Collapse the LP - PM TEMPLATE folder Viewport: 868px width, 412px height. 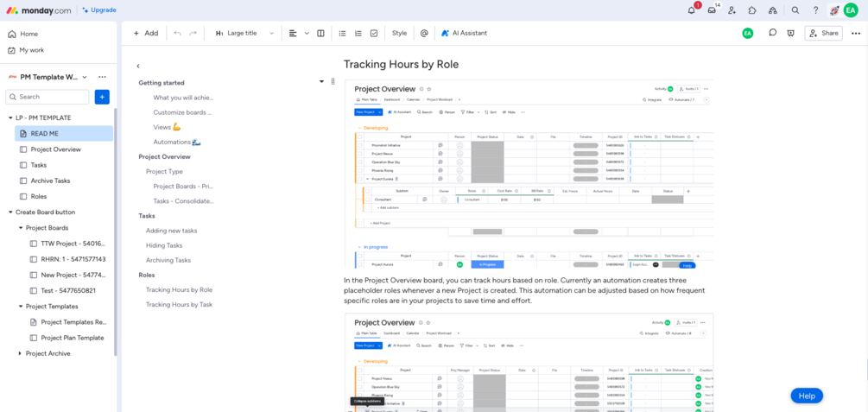[x=10, y=118]
